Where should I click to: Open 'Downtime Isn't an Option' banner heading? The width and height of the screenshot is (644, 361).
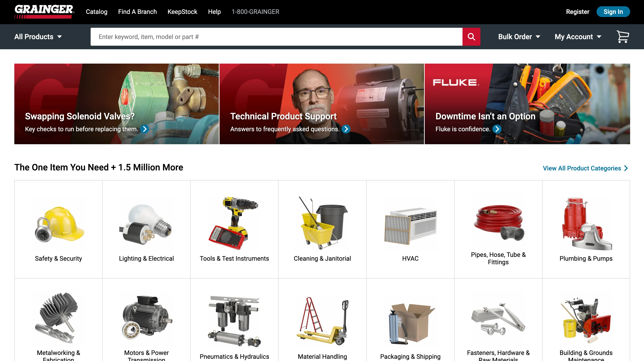pyautogui.click(x=485, y=116)
